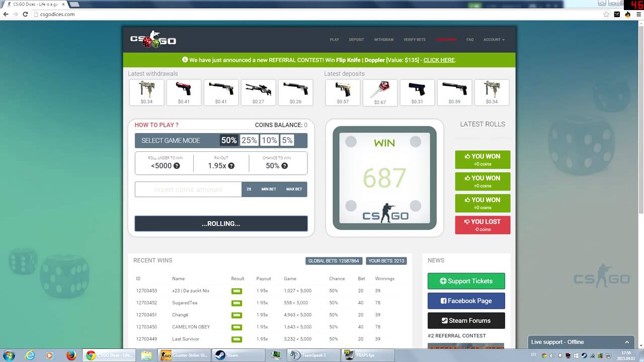Click the blue pistol deposit item $0.31

point(417,93)
